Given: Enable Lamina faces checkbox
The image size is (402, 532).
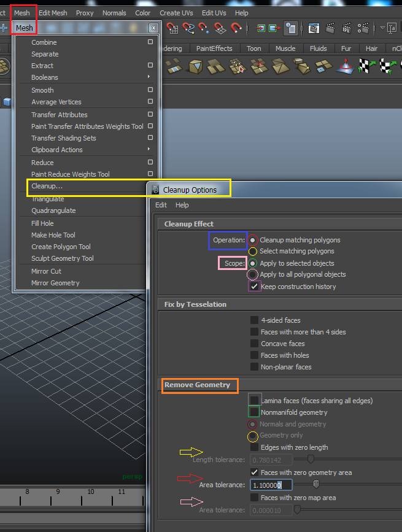Looking at the screenshot, I should (x=254, y=400).
